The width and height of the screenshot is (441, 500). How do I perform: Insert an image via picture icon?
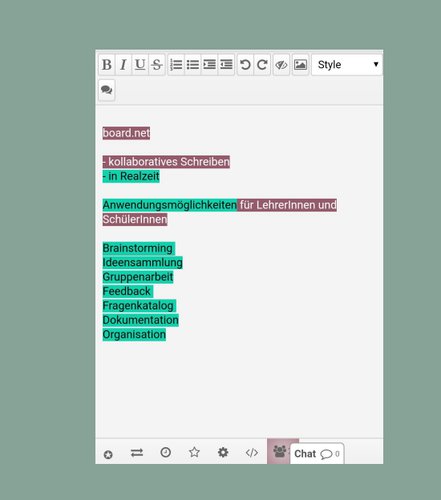(x=300, y=65)
